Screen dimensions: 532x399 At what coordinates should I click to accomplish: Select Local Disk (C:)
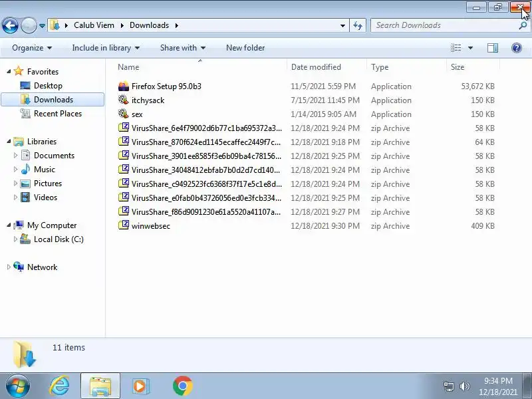(59, 239)
